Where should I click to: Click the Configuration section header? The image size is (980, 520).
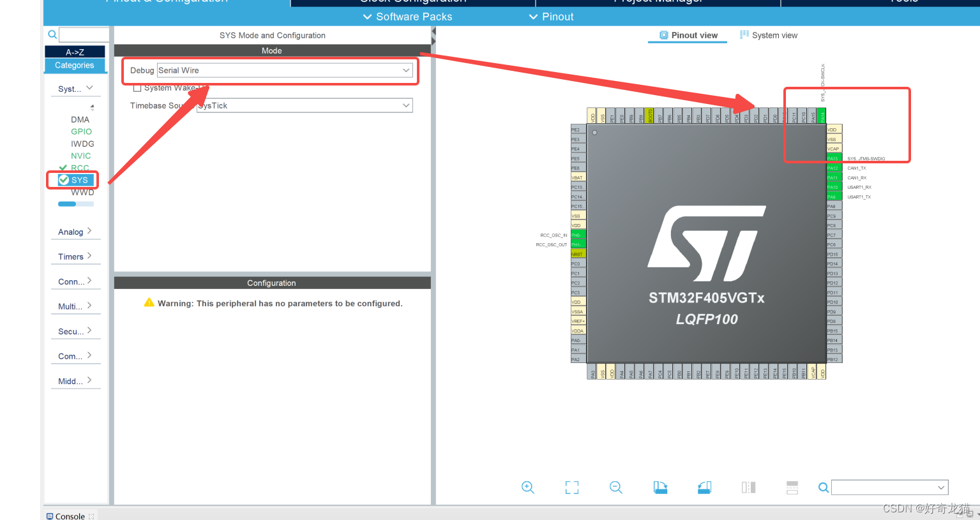(x=272, y=283)
